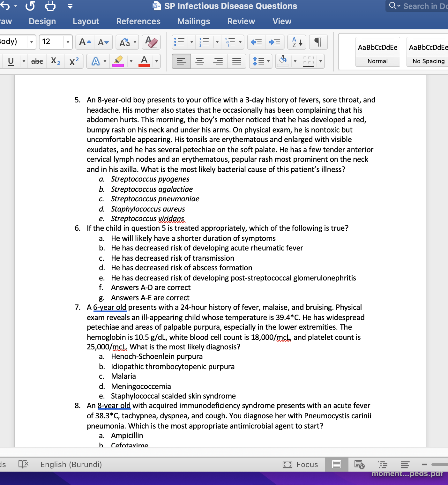Screen dimensions: 448x485
Task: Switch to Web Layout view
Action: [359, 464]
